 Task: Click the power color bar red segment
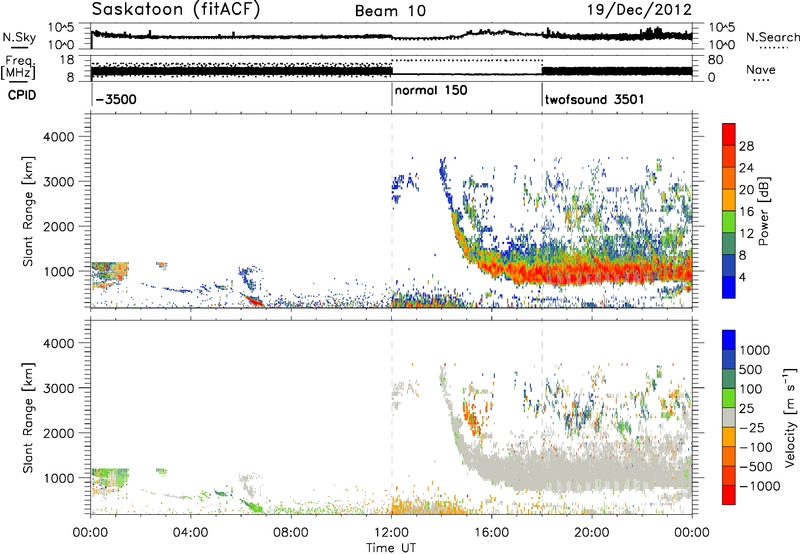729,135
